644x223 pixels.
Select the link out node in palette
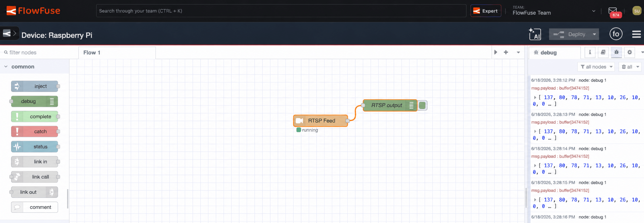pos(34,192)
